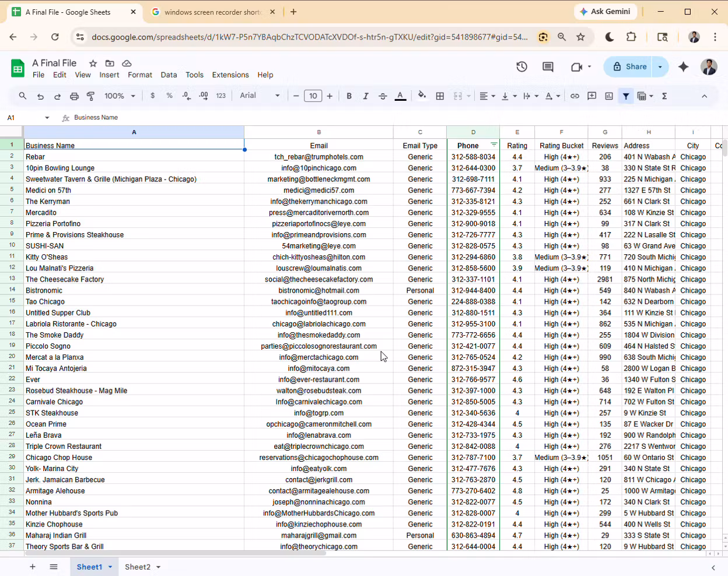Bookmark this page in Chrome
The height and width of the screenshot is (576, 728).
[x=580, y=37]
